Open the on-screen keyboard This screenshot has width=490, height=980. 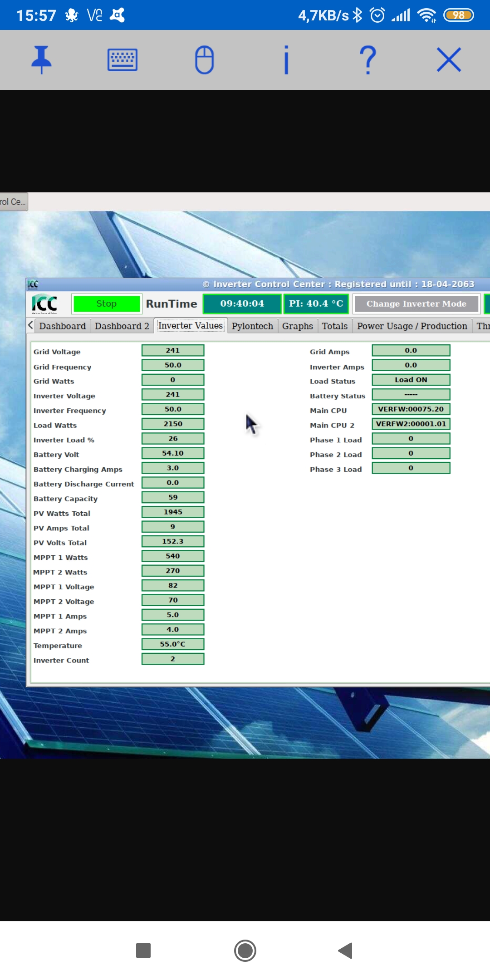(122, 59)
